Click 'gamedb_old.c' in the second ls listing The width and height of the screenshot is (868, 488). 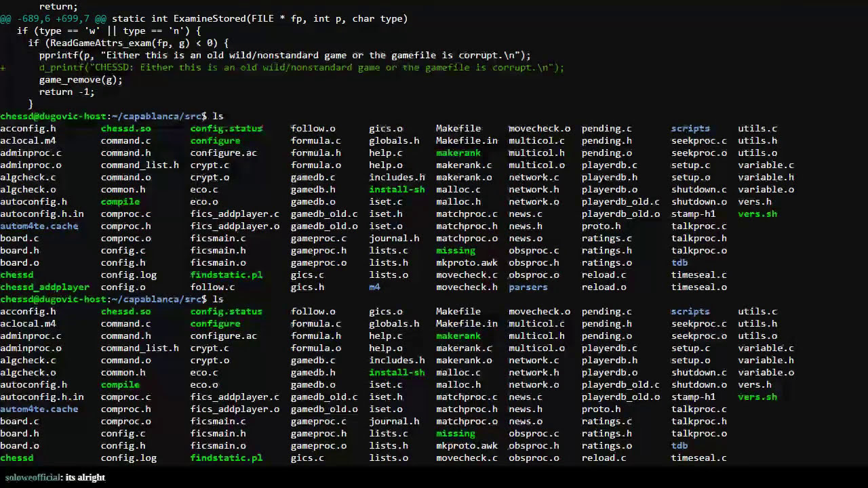tap(324, 396)
